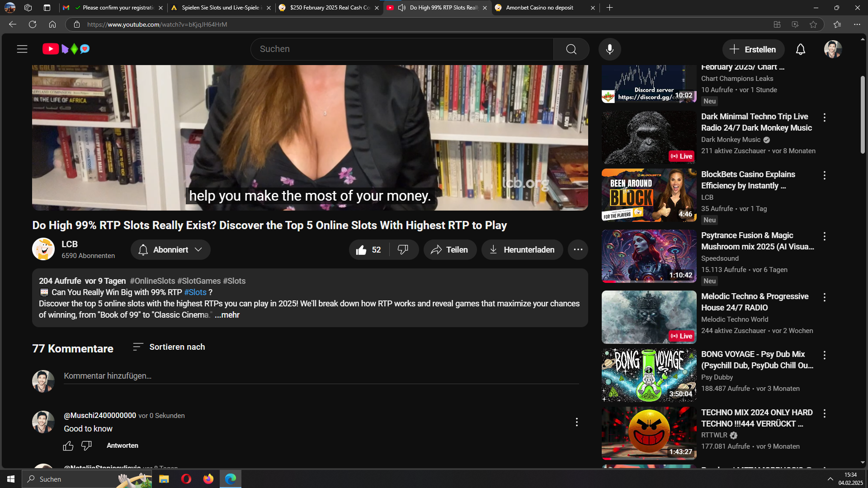868x488 pixels.
Task: Open Dark Monkey Music channel name
Action: tap(731, 140)
